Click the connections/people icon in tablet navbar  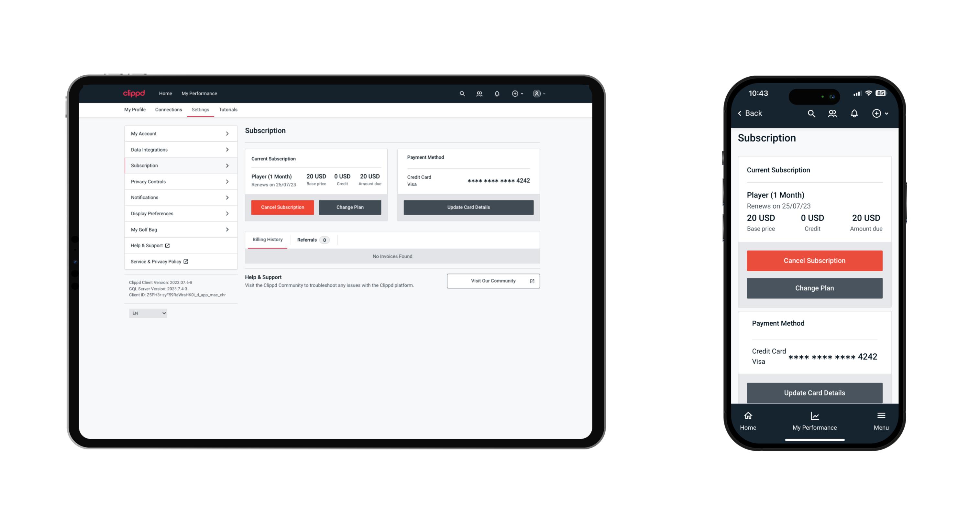click(479, 93)
